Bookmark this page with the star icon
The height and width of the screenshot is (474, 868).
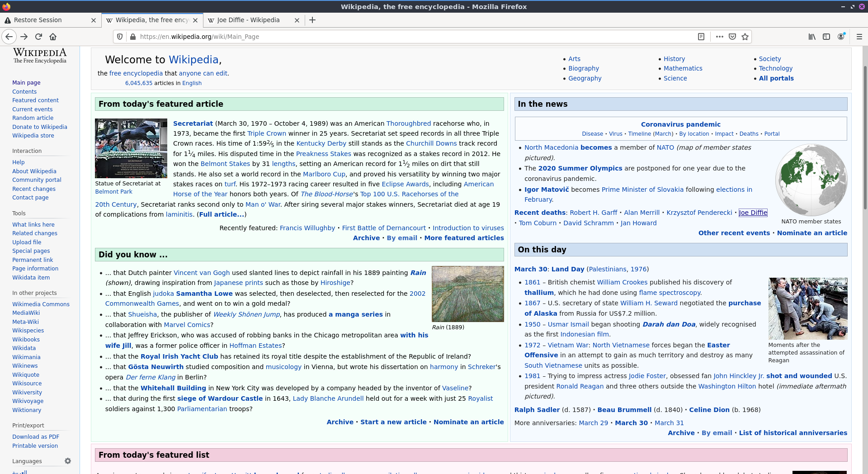coord(745,37)
